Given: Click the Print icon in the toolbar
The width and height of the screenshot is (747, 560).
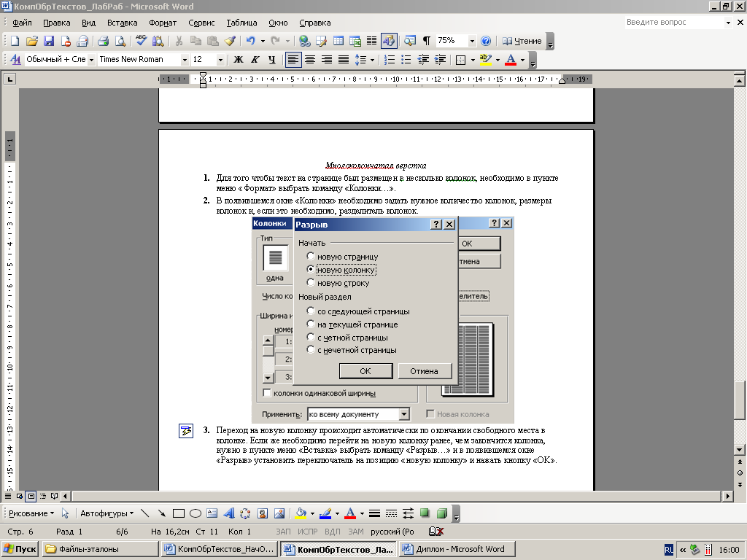Looking at the screenshot, I should (x=103, y=41).
